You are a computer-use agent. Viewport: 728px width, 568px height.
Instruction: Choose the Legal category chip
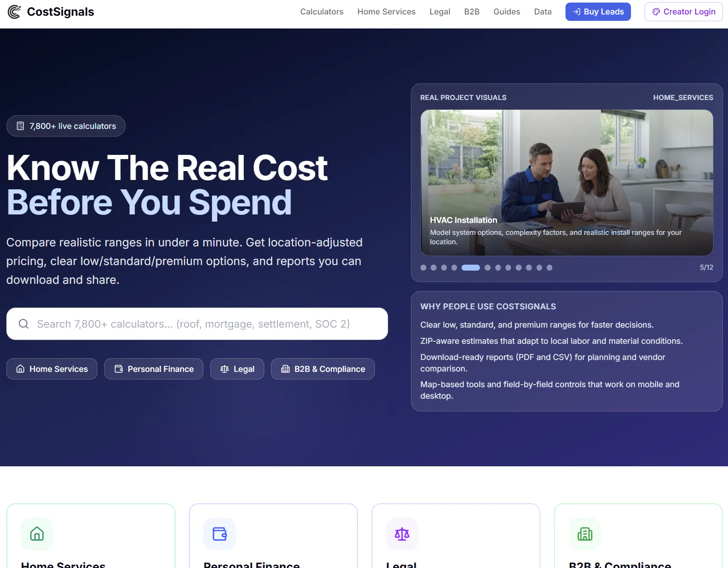pos(237,369)
